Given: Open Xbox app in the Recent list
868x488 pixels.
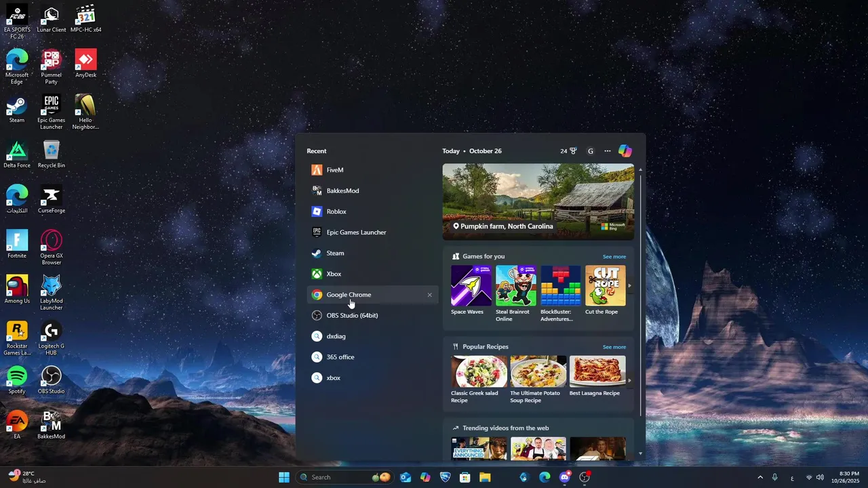Looking at the screenshot, I should coord(372,274).
